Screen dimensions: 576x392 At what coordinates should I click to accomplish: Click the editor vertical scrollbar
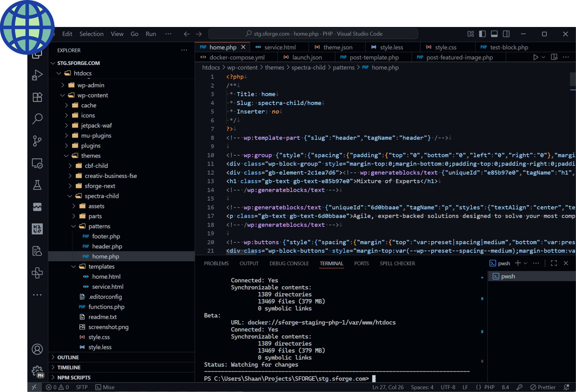[x=572, y=80]
